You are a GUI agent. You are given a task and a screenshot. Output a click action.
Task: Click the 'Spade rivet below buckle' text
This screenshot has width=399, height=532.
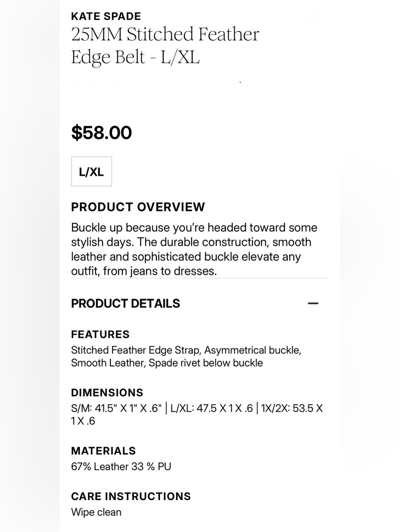pos(206,363)
